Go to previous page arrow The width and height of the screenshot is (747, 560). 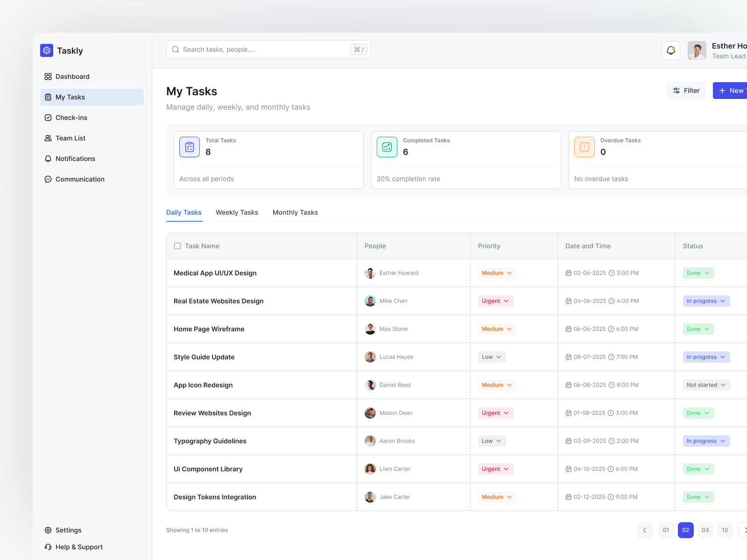[645, 530]
